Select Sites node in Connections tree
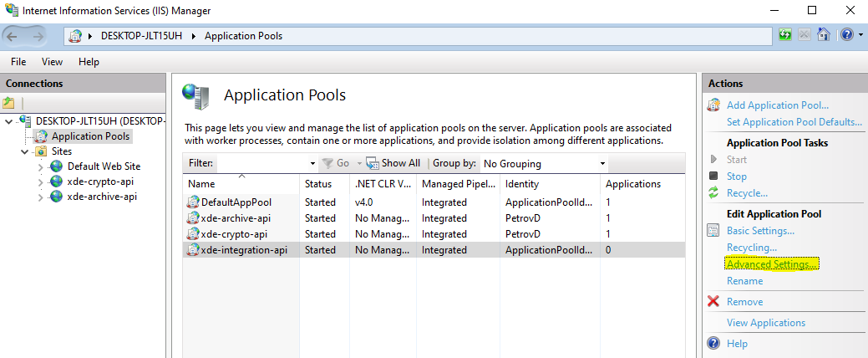Image resolution: width=868 pixels, height=358 pixels. [x=62, y=151]
